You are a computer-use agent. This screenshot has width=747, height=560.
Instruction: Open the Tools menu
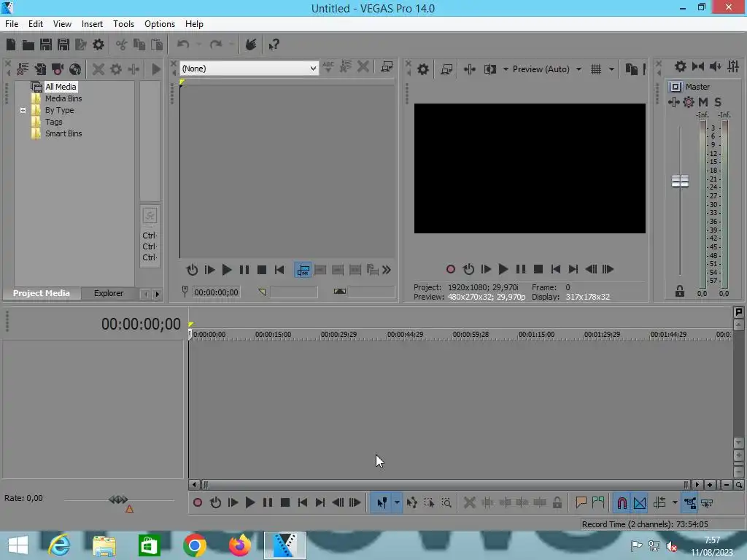pyautogui.click(x=123, y=24)
